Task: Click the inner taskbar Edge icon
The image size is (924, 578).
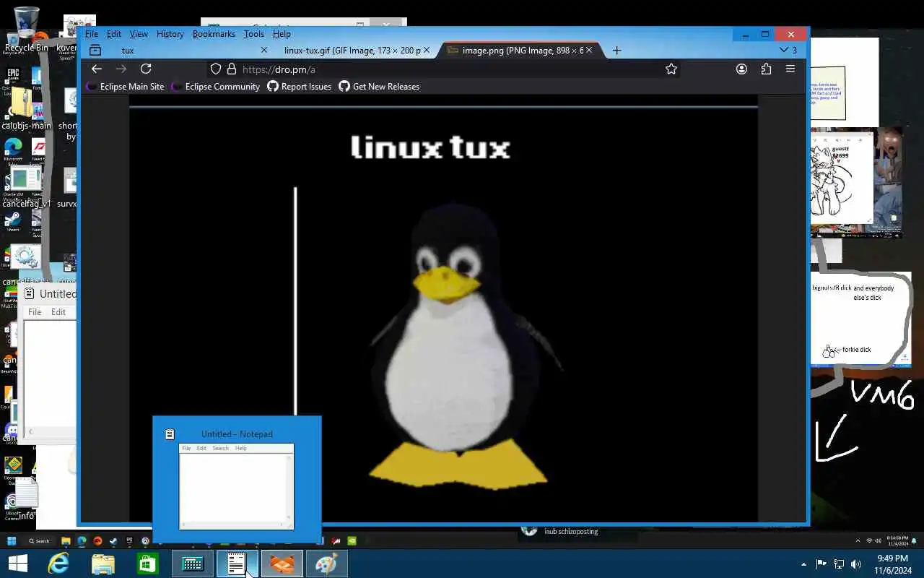Action: point(82,540)
